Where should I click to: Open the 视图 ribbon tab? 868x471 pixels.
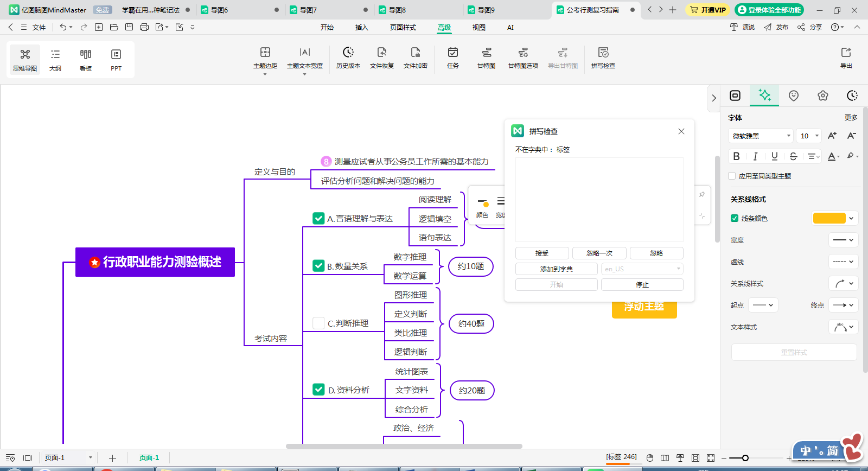(479, 27)
